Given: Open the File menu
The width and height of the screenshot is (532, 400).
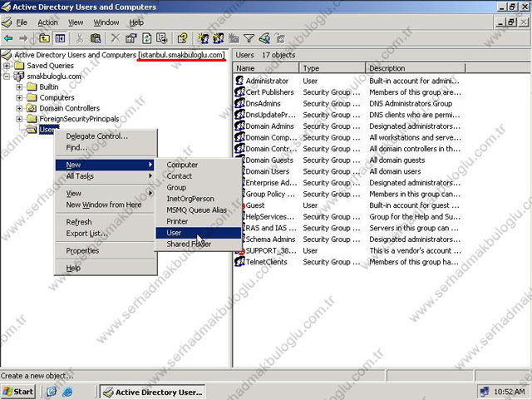Looking at the screenshot, I should (22, 22).
